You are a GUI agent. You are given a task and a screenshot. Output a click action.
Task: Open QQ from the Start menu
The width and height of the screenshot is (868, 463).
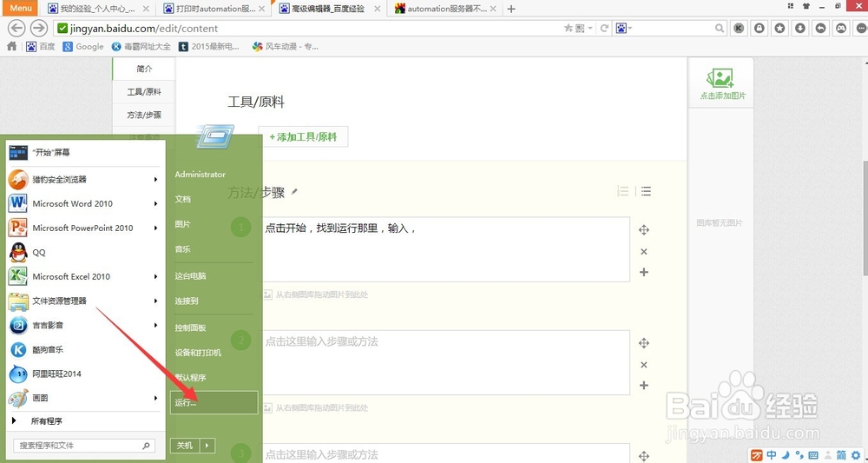pyautogui.click(x=83, y=253)
